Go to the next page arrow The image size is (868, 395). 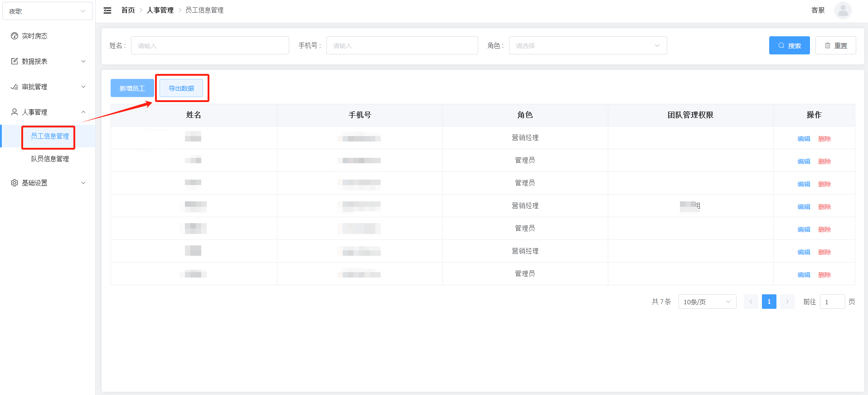(787, 302)
